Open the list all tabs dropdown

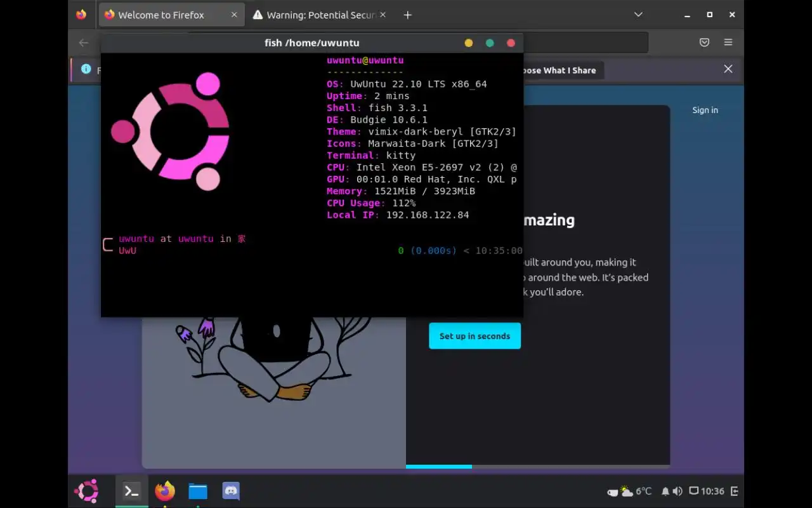click(638, 15)
